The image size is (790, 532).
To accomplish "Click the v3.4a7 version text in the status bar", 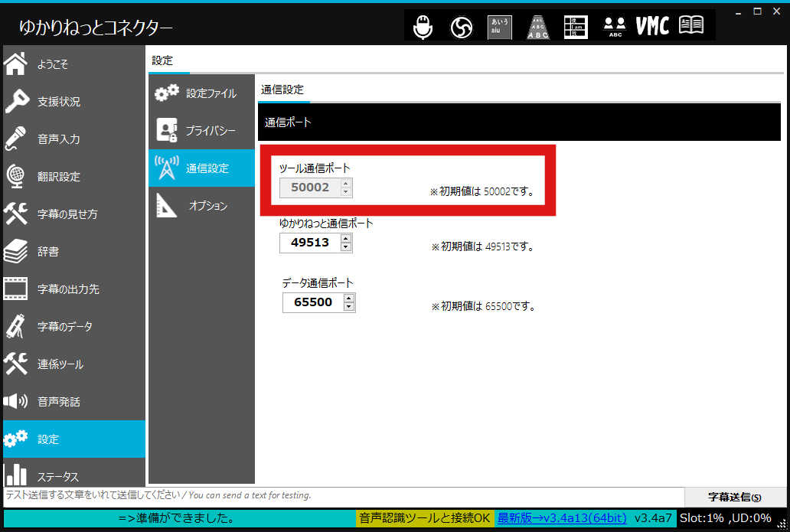I will (653, 518).
